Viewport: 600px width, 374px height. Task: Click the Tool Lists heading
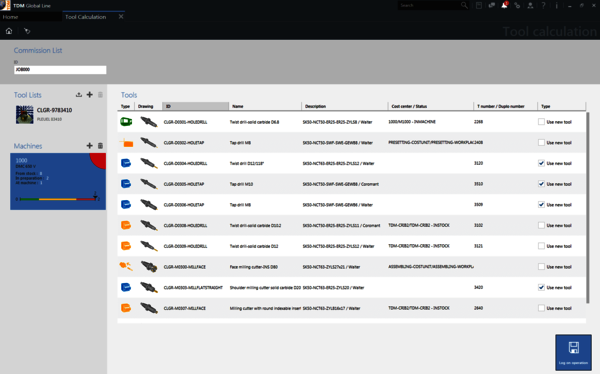[28, 95]
